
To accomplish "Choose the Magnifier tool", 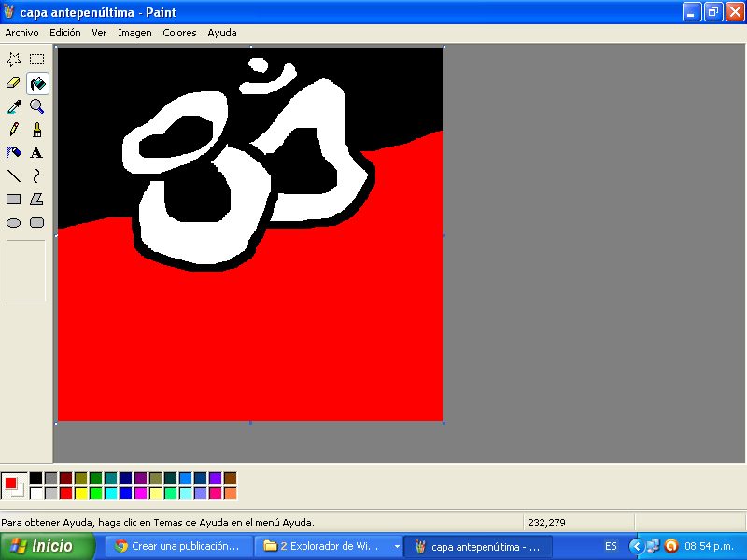I will pyautogui.click(x=37, y=106).
